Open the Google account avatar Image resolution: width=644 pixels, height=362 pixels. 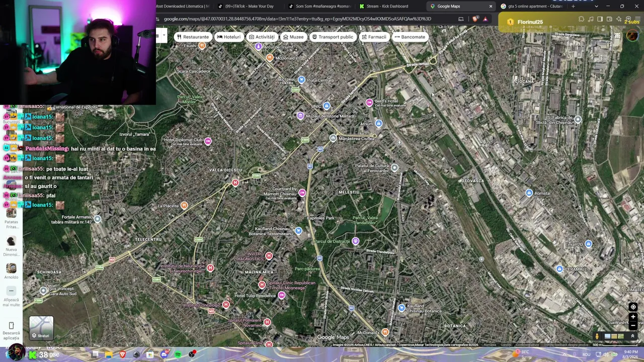(632, 36)
